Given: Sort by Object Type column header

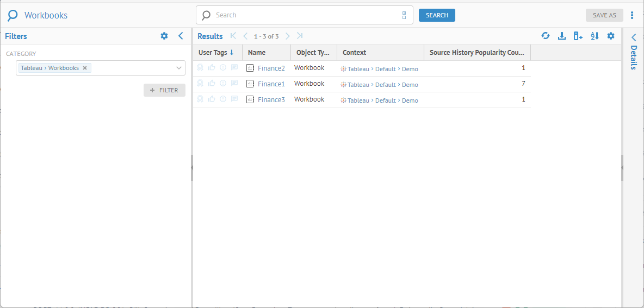Looking at the screenshot, I should (x=313, y=53).
